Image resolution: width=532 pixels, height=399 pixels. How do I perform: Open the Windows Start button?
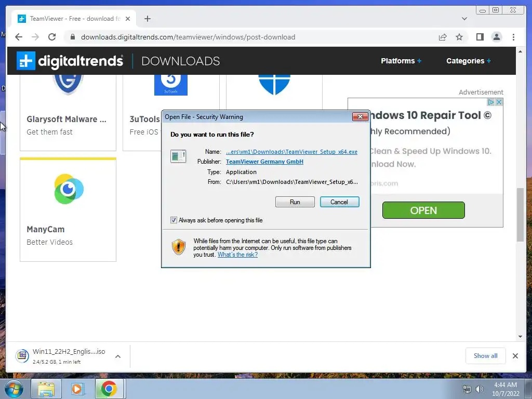click(14, 389)
